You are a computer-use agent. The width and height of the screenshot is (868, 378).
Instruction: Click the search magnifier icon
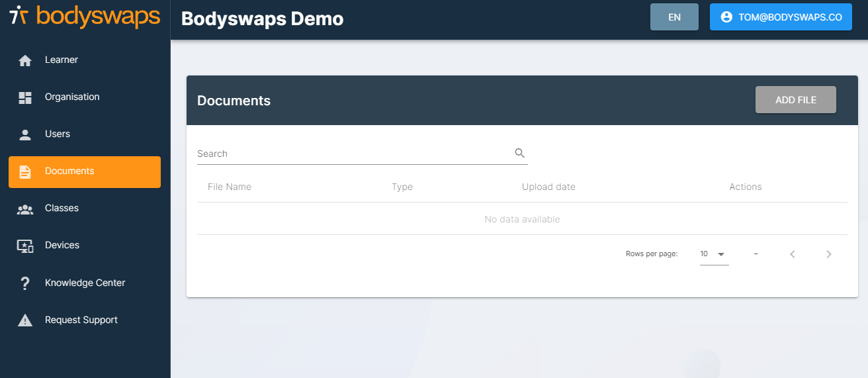pos(520,153)
